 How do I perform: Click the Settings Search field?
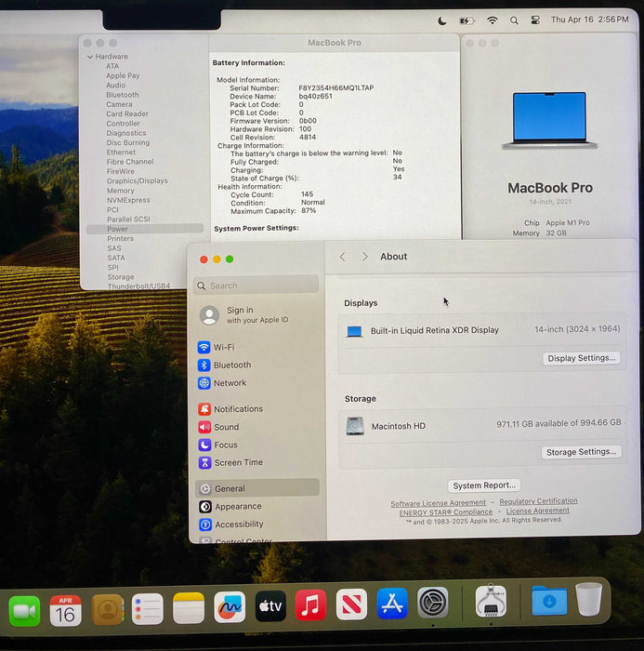[256, 286]
